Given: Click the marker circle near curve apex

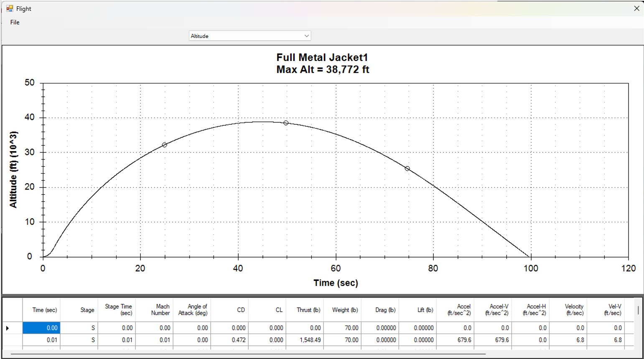Looking at the screenshot, I should 286,123.
